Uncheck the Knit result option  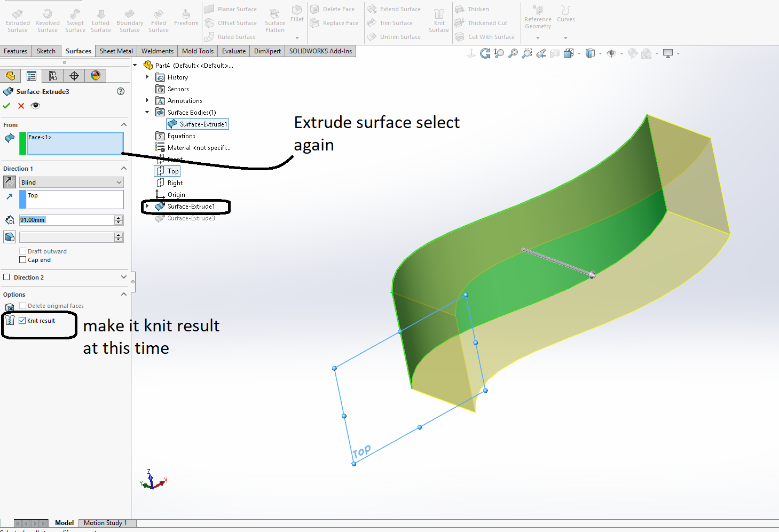[x=22, y=320]
